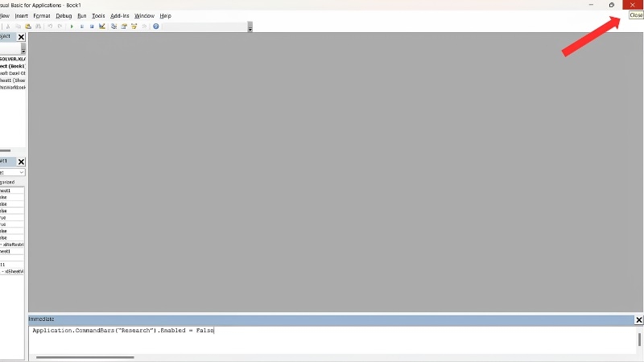Image resolution: width=644 pixels, height=362 pixels.
Task: Click the xlNoRestrictions property value
Action: (12, 245)
